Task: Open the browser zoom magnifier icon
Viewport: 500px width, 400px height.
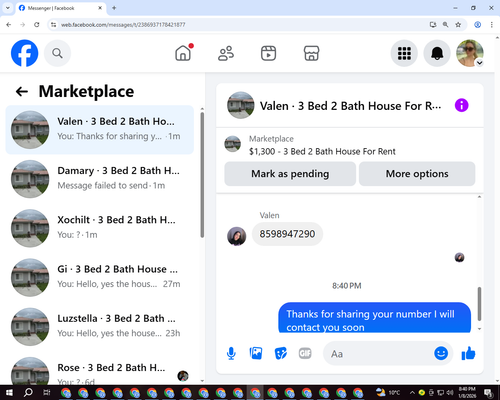Action: point(445,25)
